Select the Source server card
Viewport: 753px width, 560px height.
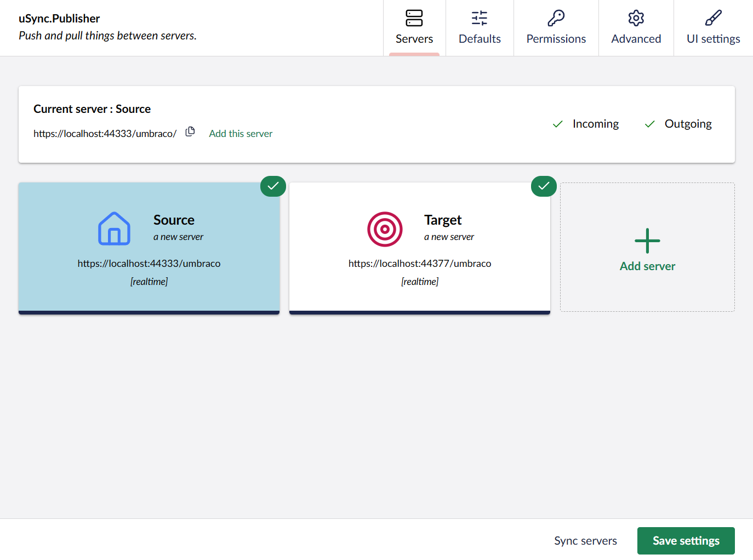click(x=149, y=248)
